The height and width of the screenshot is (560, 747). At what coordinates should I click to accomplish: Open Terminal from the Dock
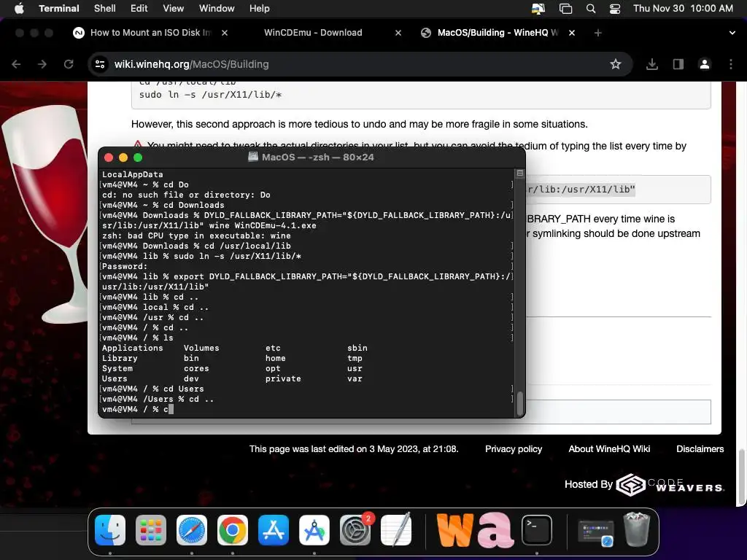536,530
